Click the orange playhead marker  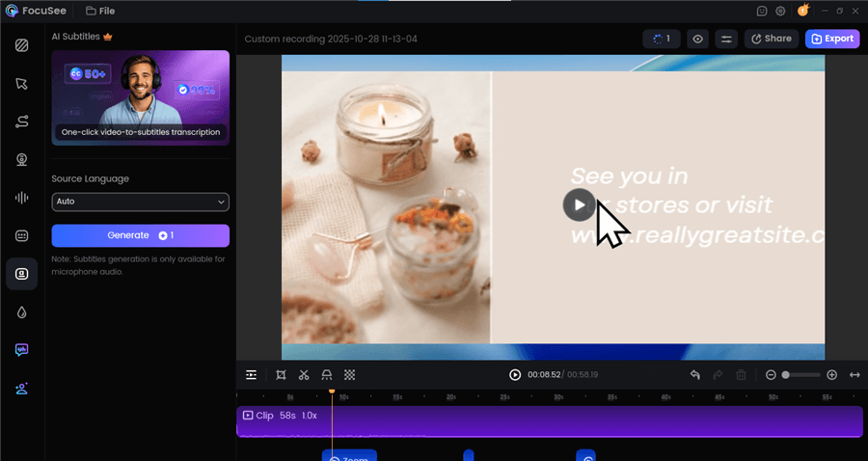tap(332, 392)
